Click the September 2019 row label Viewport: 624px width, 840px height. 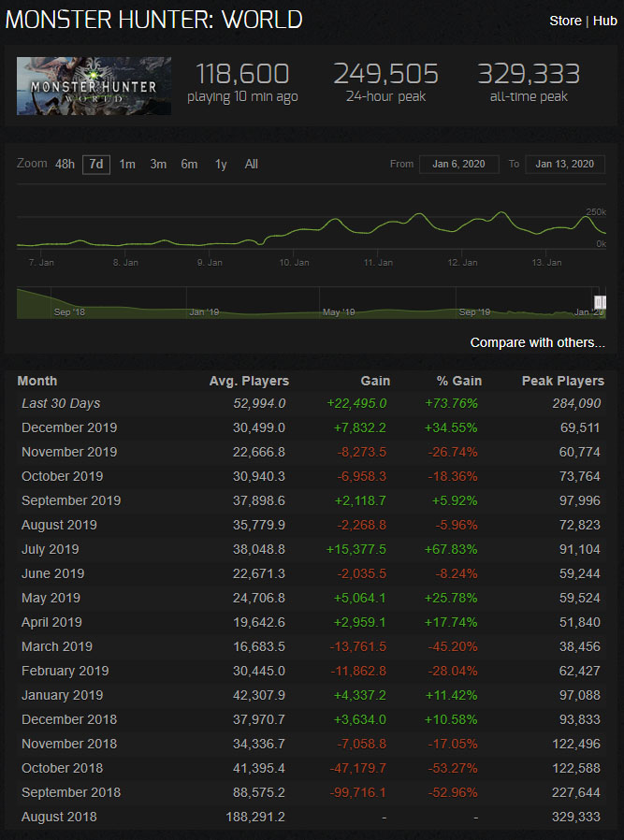tap(71, 500)
